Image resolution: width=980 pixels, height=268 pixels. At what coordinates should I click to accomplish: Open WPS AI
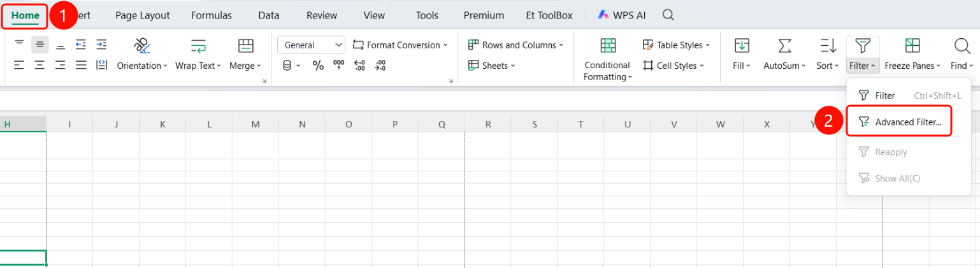click(x=623, y=15)
